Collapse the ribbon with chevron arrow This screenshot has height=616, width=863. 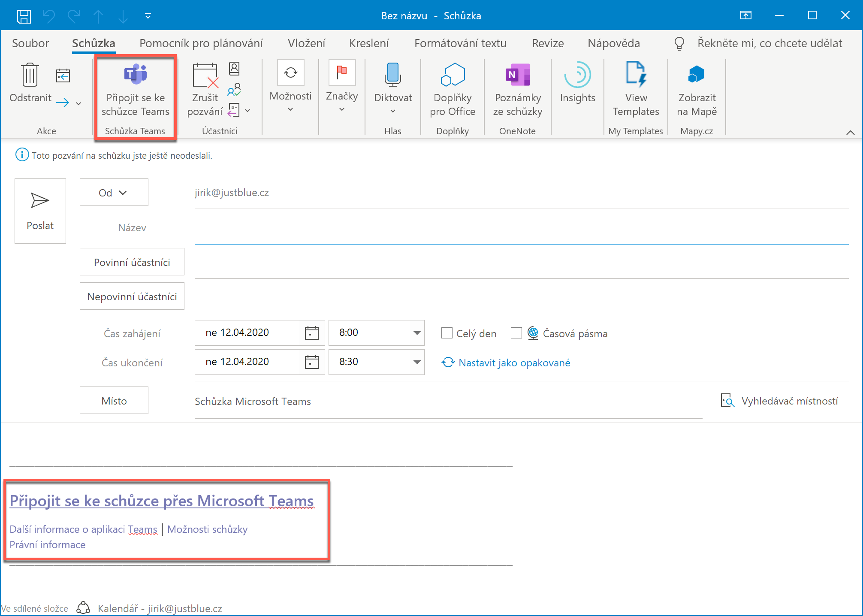[850, 133]
